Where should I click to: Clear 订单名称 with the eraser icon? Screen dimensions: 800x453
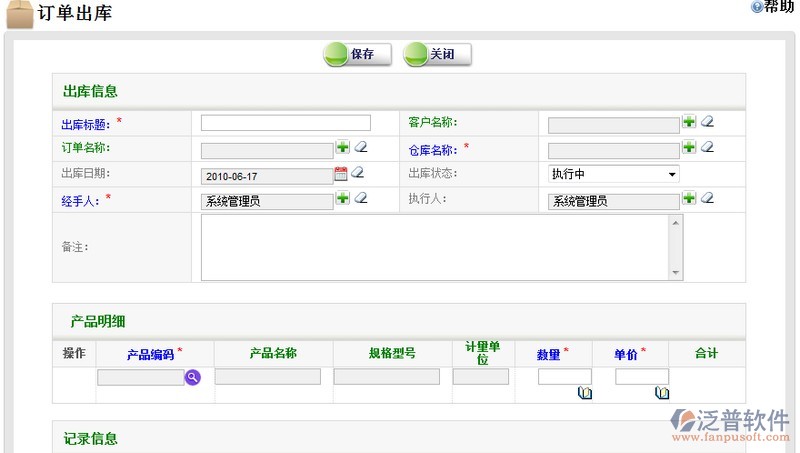point(361,147)
